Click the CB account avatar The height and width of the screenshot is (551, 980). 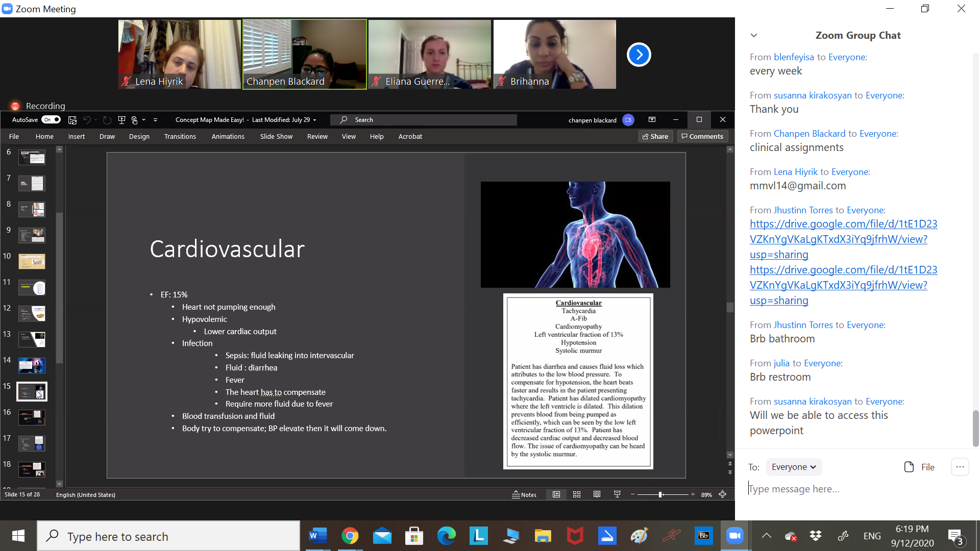(628, 120)
